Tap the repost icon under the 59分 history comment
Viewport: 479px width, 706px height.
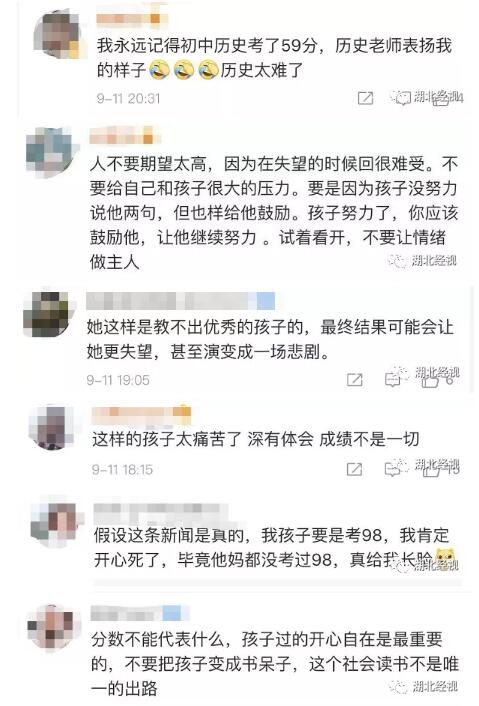coord(365,98)
